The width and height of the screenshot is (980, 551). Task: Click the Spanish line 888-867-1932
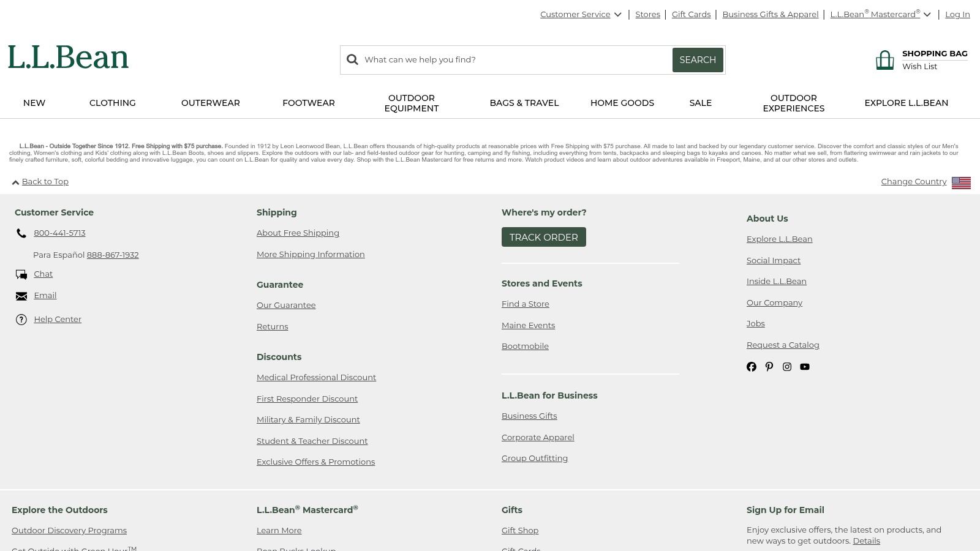[x=113, y=255]
